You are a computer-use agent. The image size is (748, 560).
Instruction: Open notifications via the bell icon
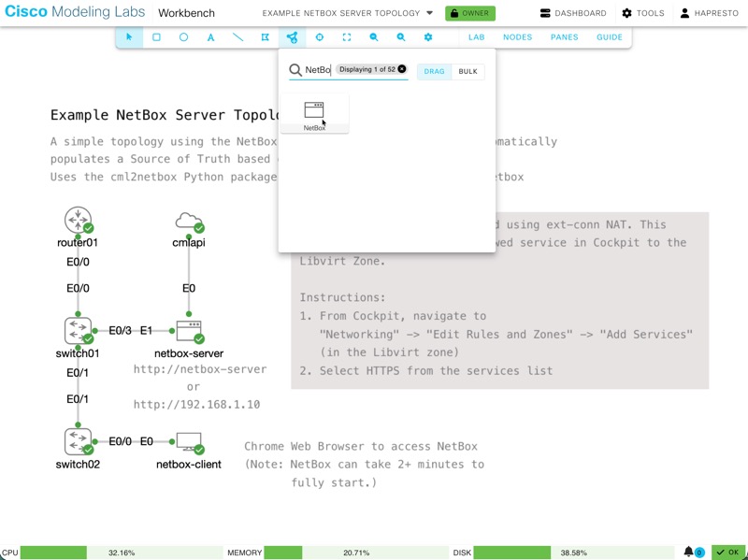pyautogui.click(x=688, y=553)
